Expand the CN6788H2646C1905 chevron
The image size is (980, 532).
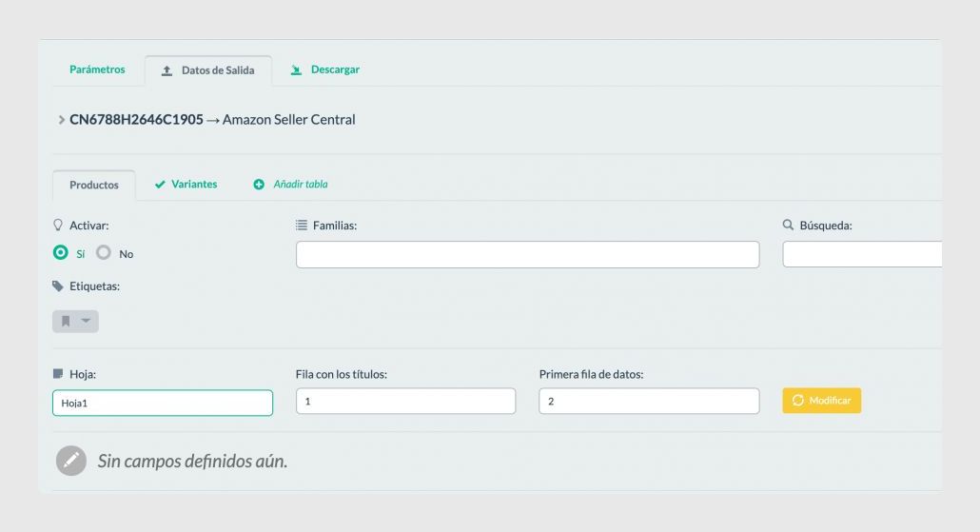point(61,119)
